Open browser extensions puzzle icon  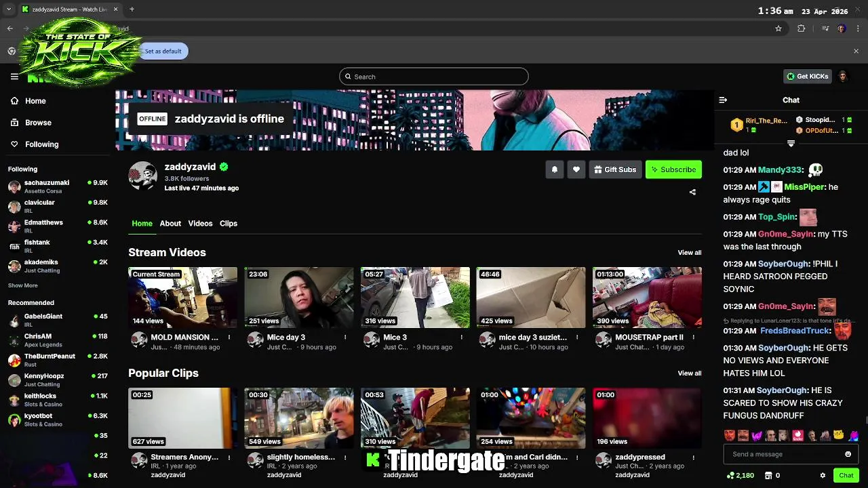point(802,28)
